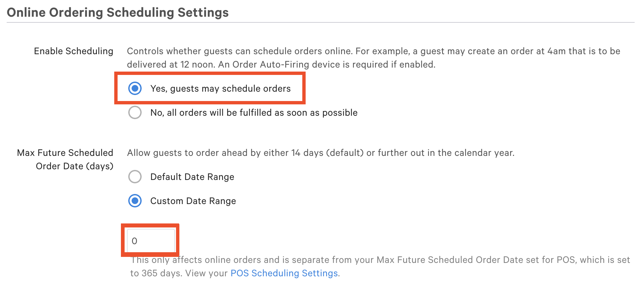Open the POS Scheduling Settings link

[284, 273]
